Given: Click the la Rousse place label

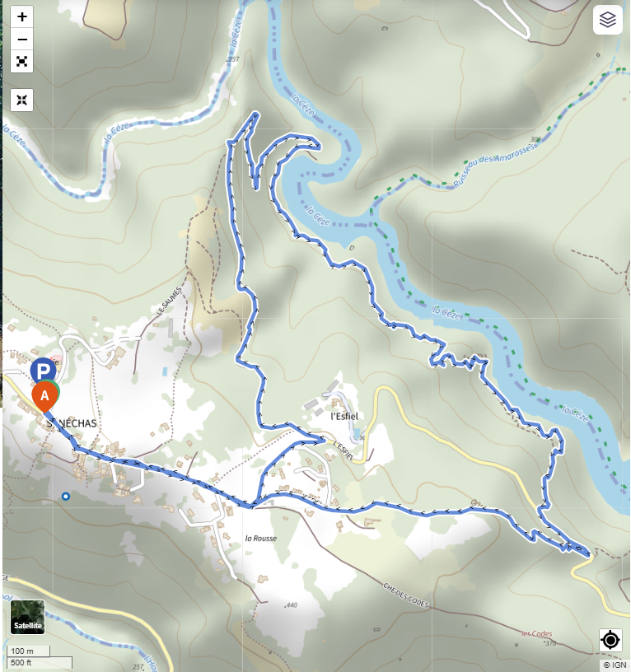Looking at the screenshot, I should [x=260, y=539].
